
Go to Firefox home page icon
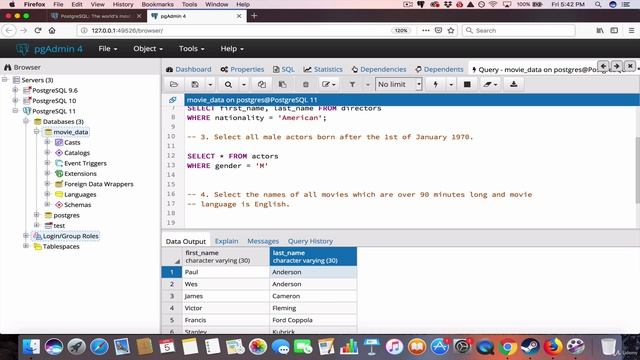(x=52, y=31)
